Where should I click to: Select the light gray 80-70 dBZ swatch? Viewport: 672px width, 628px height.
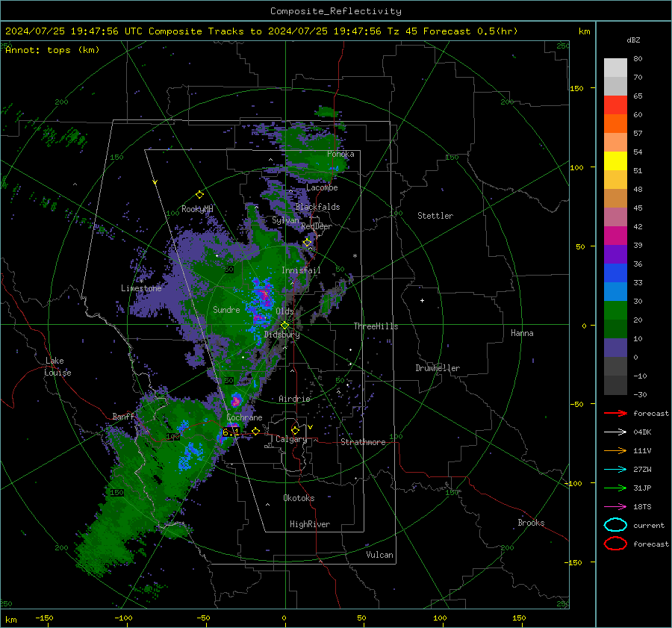pyautogui.click(x=615, y=67)
